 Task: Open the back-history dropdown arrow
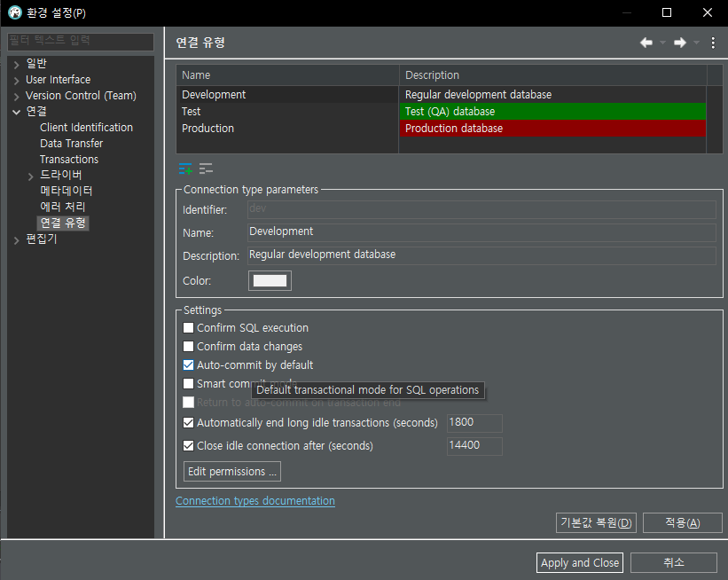click(x=662, y=43)
